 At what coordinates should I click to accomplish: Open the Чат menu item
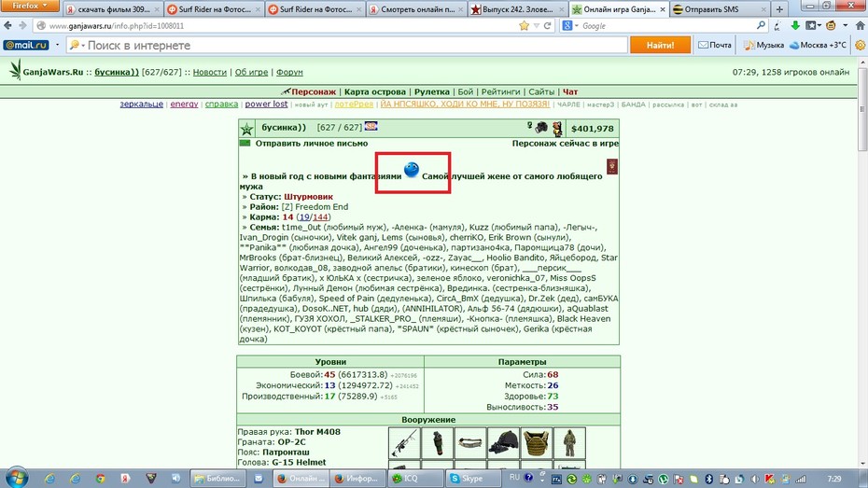pyautogui.click(x=570, y=91)
